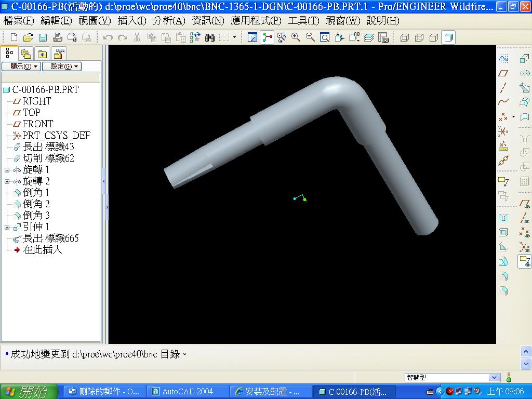Open the 編輯(E) menu
The height and width of the screenshot is (399, 532).
click(x=56, y=21)
